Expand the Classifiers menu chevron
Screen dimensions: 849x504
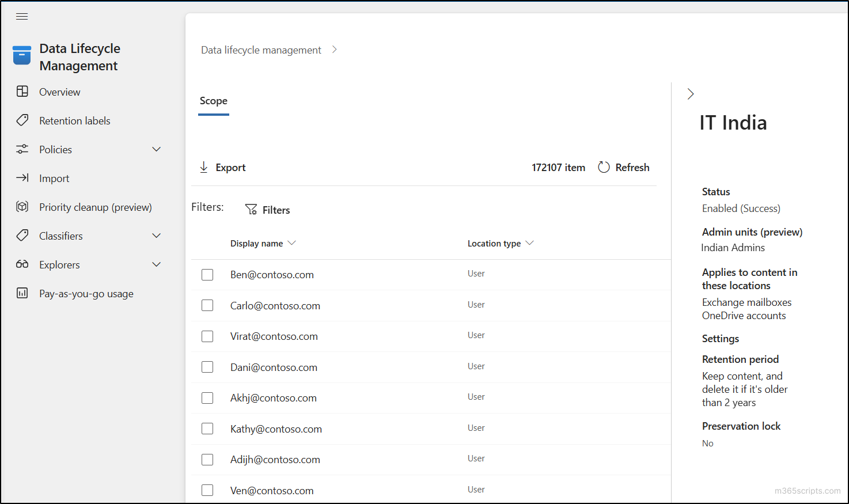point(156,236)
